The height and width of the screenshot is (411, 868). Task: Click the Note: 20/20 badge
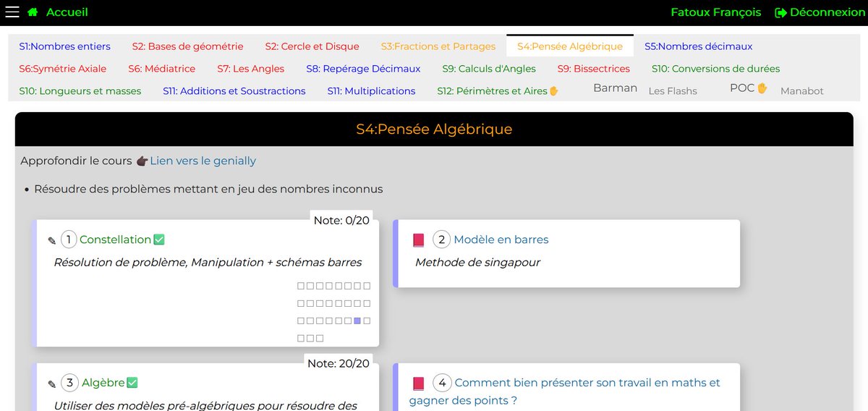(339, 363)
